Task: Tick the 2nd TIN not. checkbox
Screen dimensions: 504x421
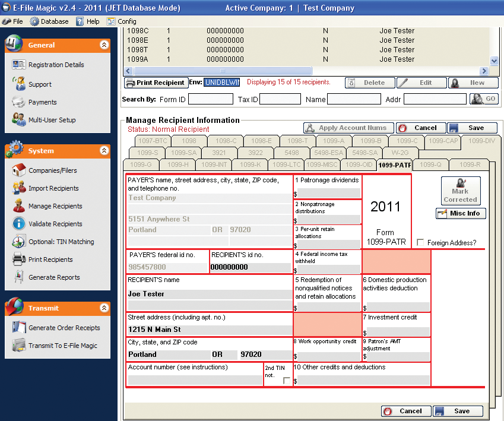Action: [287, 381]
